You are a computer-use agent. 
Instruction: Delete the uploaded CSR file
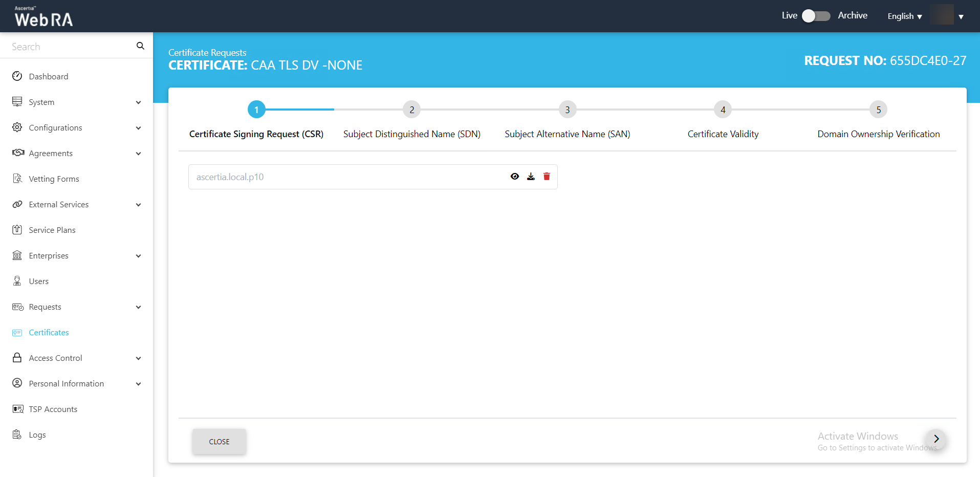(547, 177)
